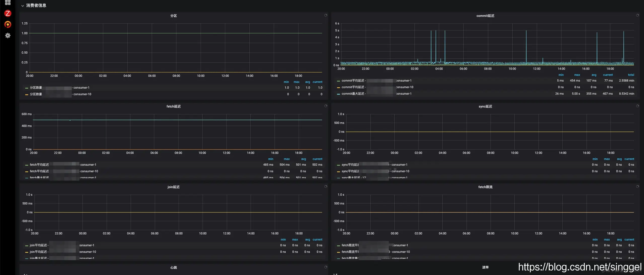Click loading spinner on fetch延迟 panel corner
This screenshot has height=275, width=644.
click(326, 106)
